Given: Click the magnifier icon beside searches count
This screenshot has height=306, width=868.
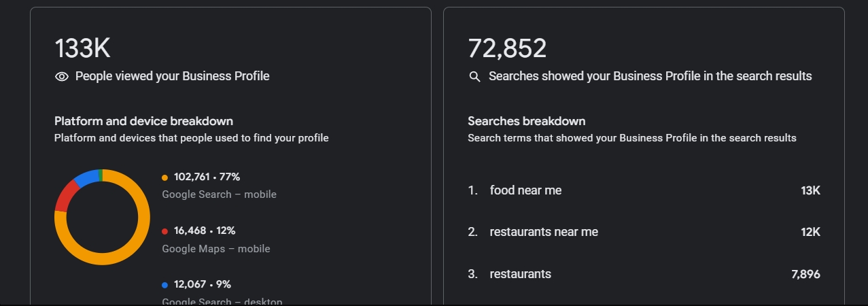Looking at the screenshot, I should point(475,77).
